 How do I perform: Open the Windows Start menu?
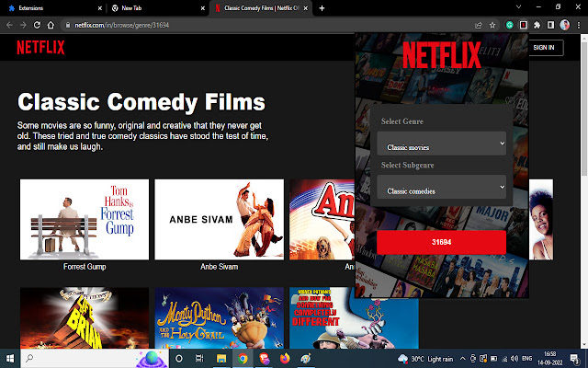point(10,358)
